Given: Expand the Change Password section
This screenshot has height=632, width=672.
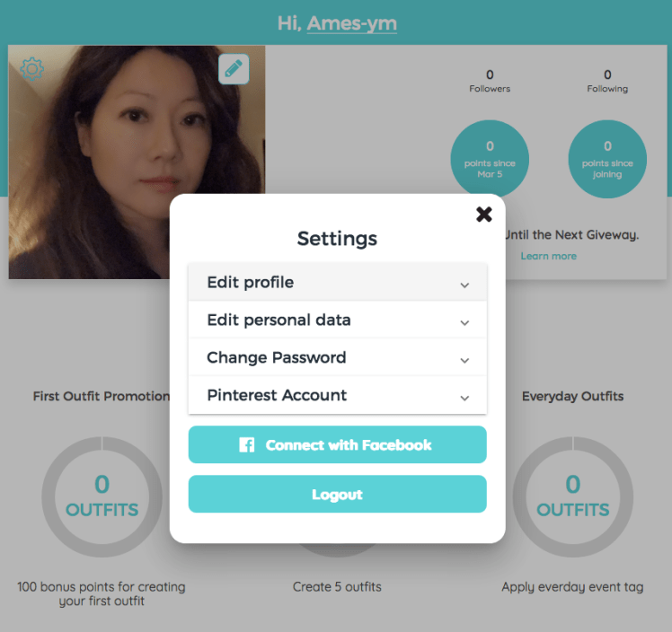Looking at the screenshot, I should (337, 357).
